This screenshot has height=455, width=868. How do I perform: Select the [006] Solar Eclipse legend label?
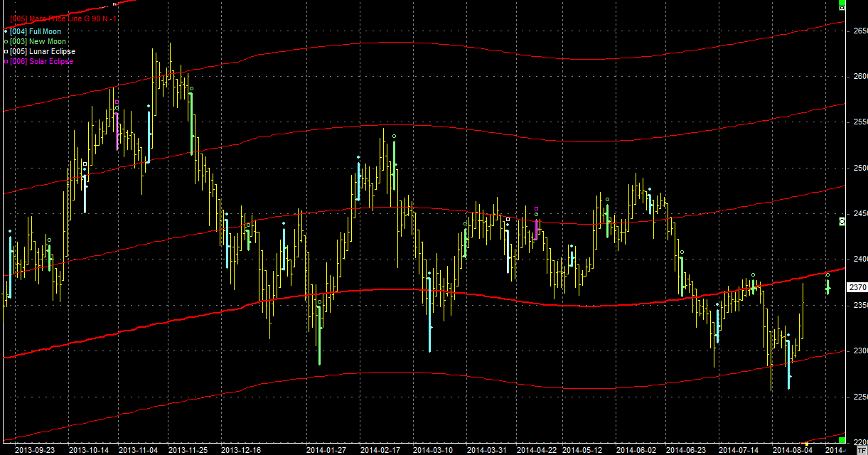click(41, 61)
